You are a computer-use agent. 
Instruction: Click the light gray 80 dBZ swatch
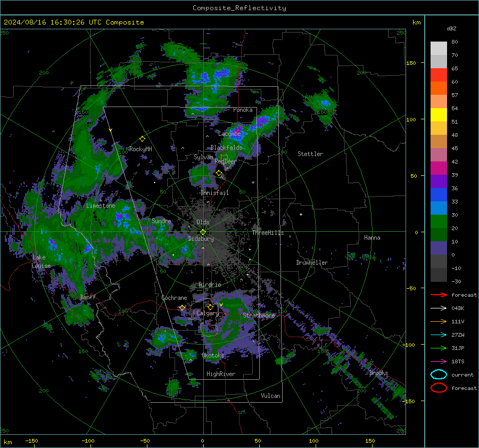[439, 48]
